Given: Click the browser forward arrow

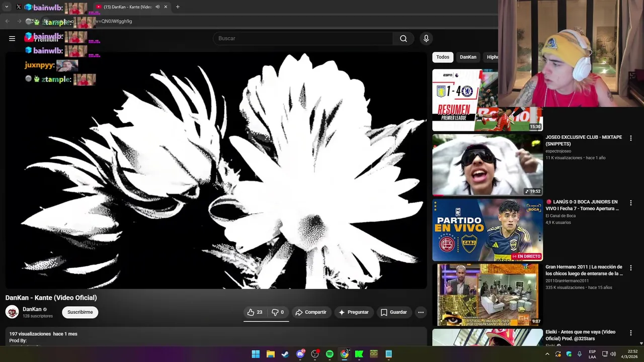Looking at the screenshot, I should (19, 21).
